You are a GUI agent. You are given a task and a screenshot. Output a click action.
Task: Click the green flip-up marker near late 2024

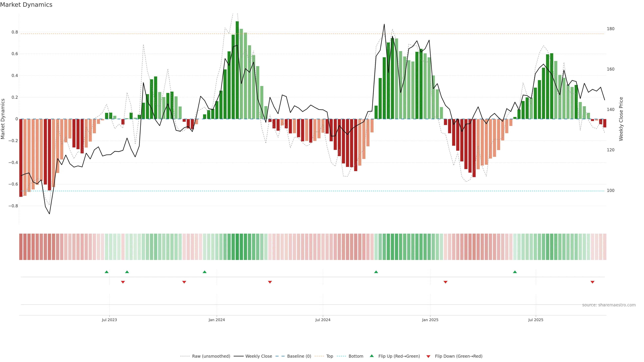tap(376, 272)
